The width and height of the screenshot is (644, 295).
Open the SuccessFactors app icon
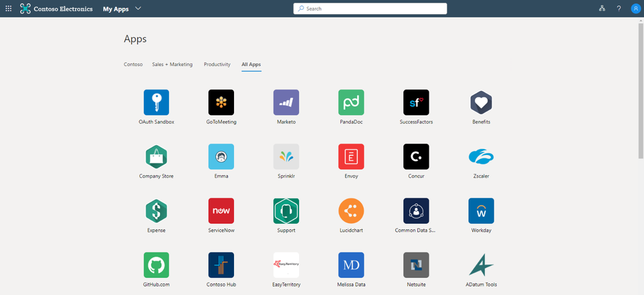click(416, 103)
